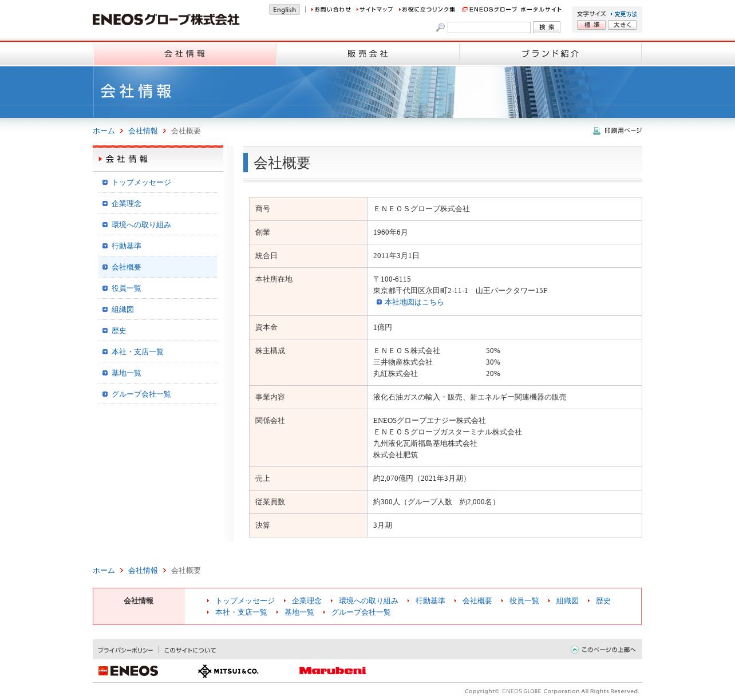
Task: Click the magnifier search icon
Action: [440, 27]
